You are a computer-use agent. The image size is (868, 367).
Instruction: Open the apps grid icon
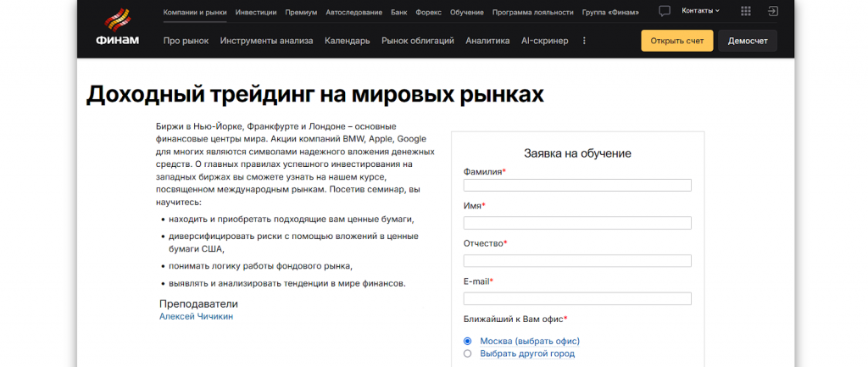(745, 12)
